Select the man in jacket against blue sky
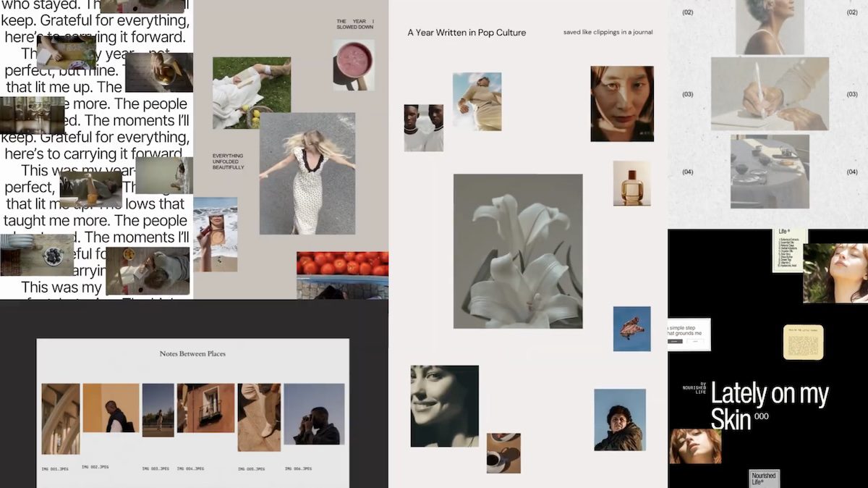The width and height of the screenshot is (868, 488). tap(620, 420)
